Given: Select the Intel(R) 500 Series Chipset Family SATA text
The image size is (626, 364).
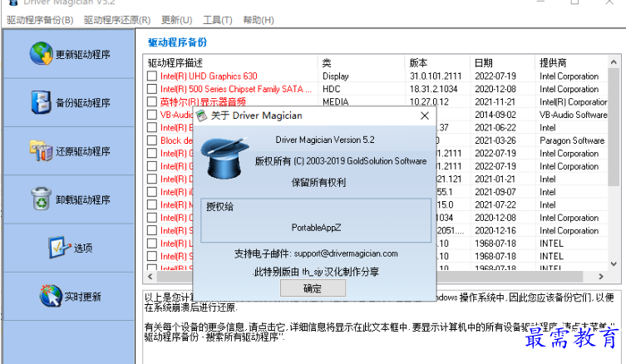Looking at the screenshot, I should pos(236,89).
